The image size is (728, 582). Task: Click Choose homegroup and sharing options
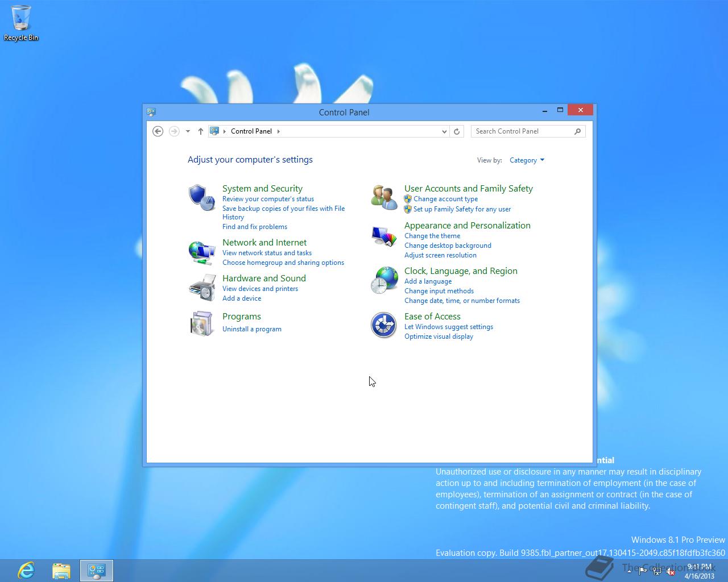(x=283, y=263)
